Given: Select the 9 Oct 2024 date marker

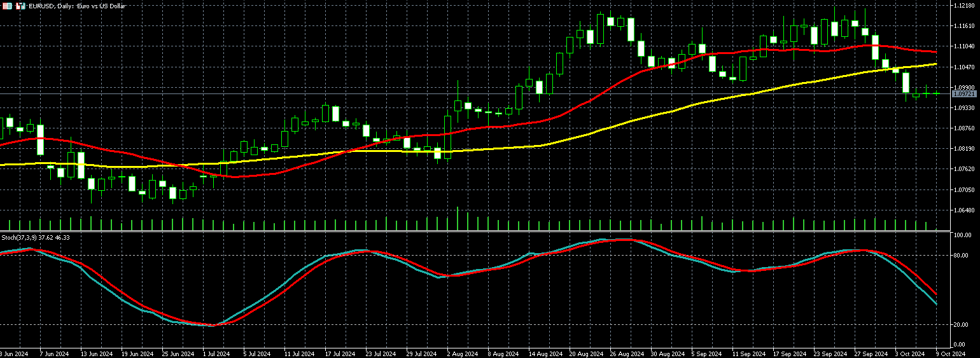Looking at the screenshot, I should pos(951,354).
